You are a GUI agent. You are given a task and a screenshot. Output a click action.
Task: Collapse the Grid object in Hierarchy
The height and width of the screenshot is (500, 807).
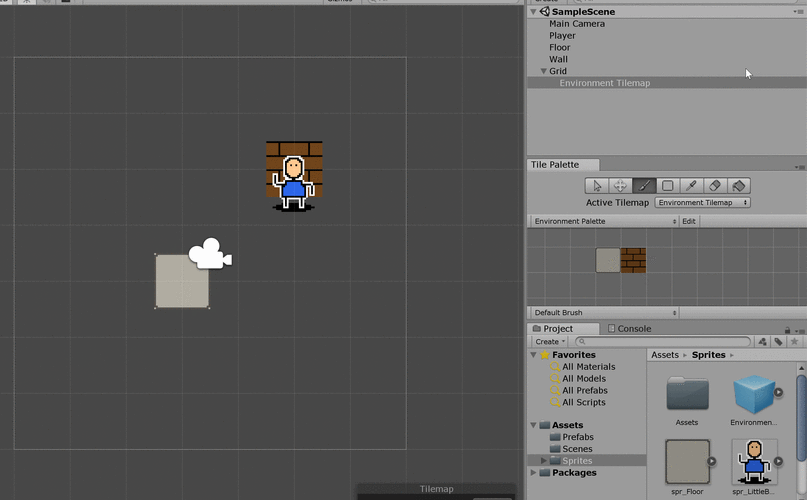543,71
